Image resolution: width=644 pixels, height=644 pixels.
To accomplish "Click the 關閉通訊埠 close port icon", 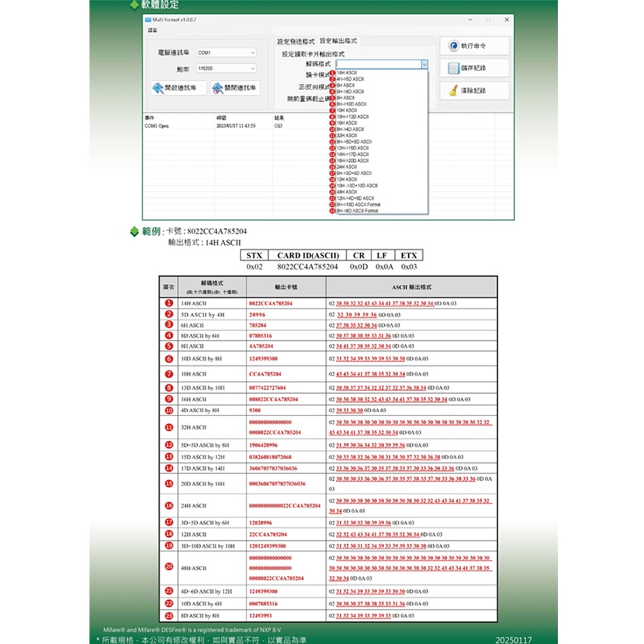I will tap(217, 88).
